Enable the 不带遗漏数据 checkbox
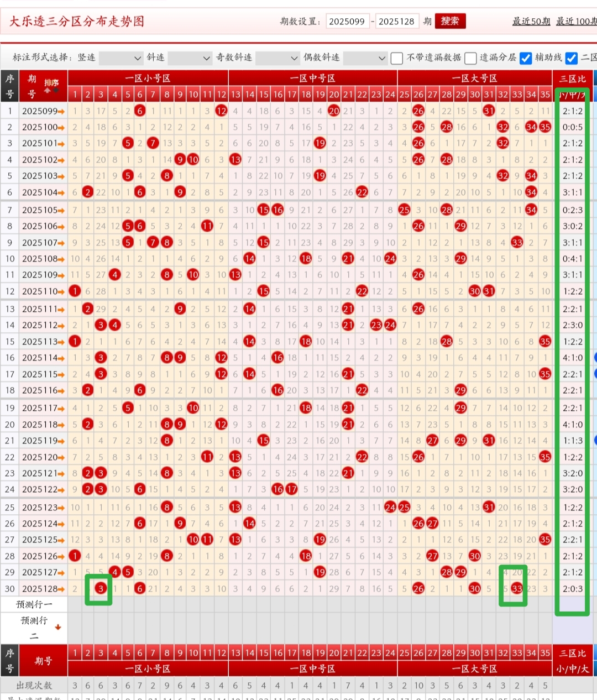 (396, 58)
